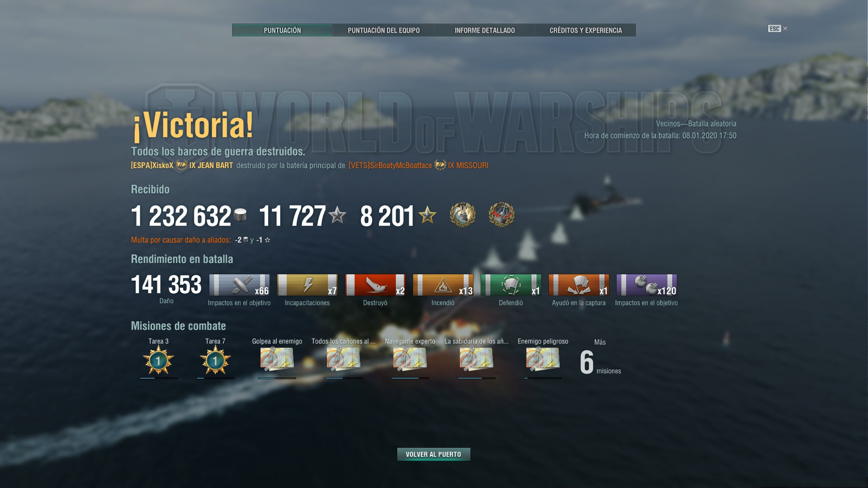Click the Incendió x13 ribbon

[443, 285]
